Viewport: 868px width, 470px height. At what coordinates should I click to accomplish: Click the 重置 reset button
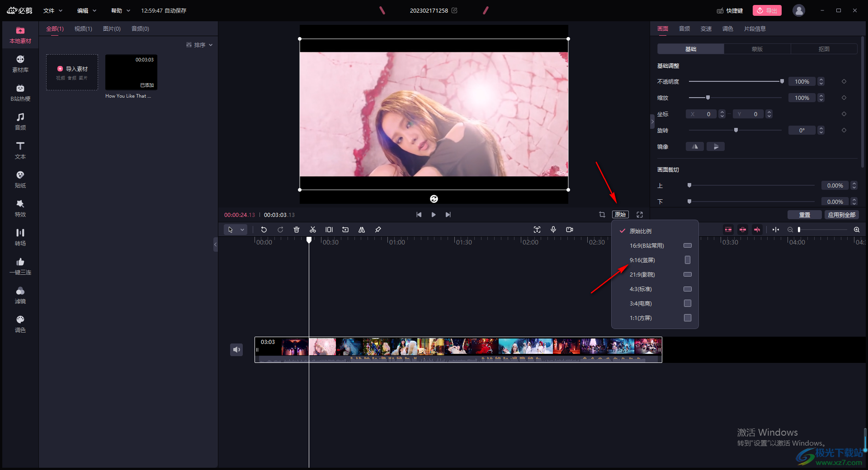(x=805, y=215)
